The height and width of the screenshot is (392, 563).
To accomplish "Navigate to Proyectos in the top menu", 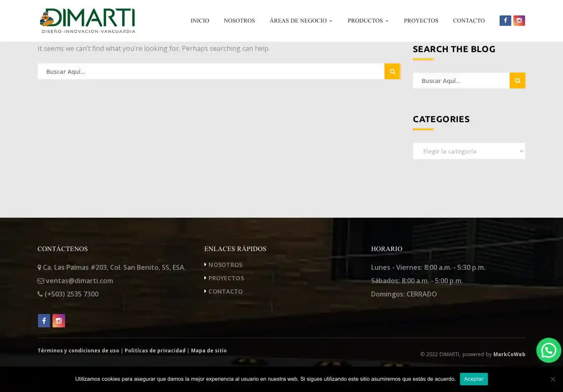I will click(x=421, y=20).
